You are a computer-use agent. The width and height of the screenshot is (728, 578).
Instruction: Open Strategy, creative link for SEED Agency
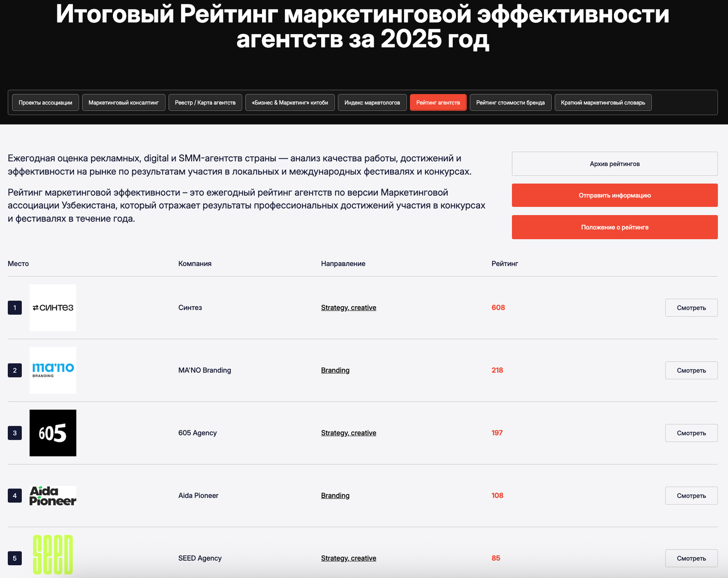[349, 558]
